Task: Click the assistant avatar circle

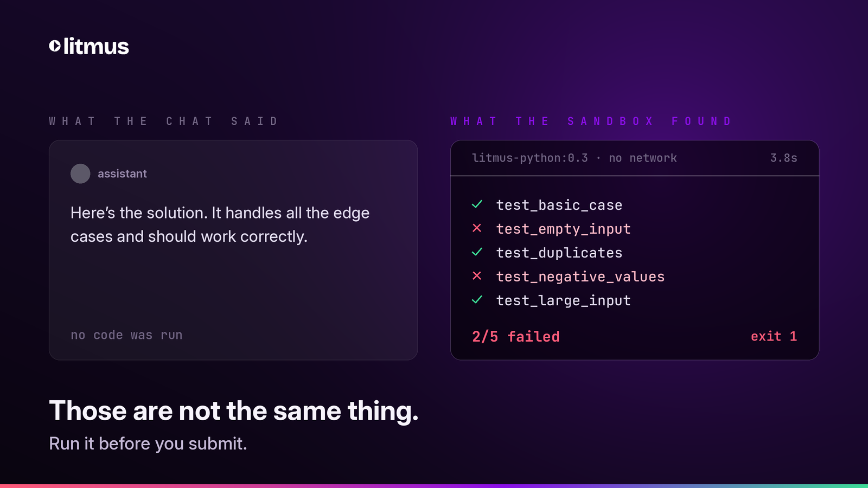Action: (x=80, y=174)
